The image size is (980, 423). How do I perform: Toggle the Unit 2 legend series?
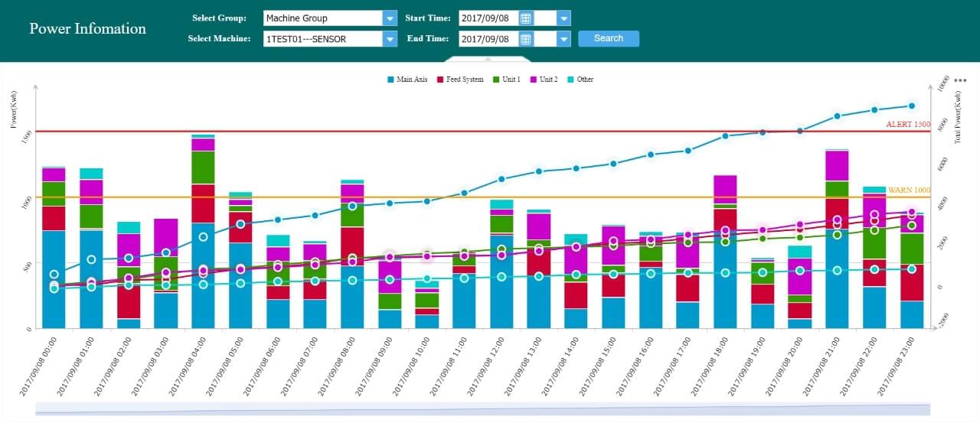(x=544, y=80)
